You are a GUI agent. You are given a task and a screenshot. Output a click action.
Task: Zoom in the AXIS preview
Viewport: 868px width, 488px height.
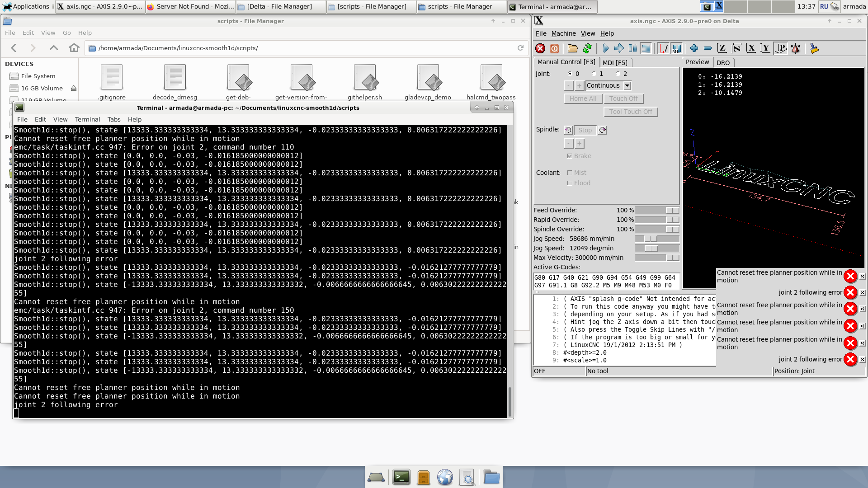[694, 48]
